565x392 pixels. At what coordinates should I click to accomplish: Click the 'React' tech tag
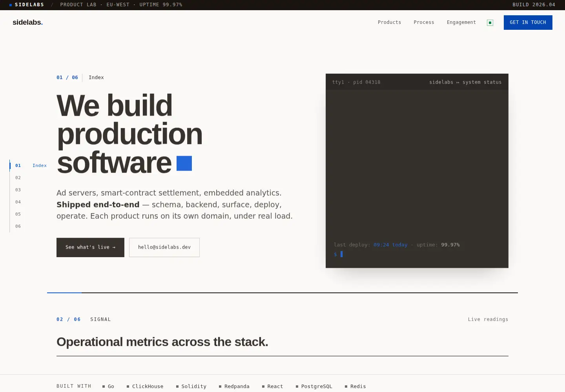[x=272, y=387]
